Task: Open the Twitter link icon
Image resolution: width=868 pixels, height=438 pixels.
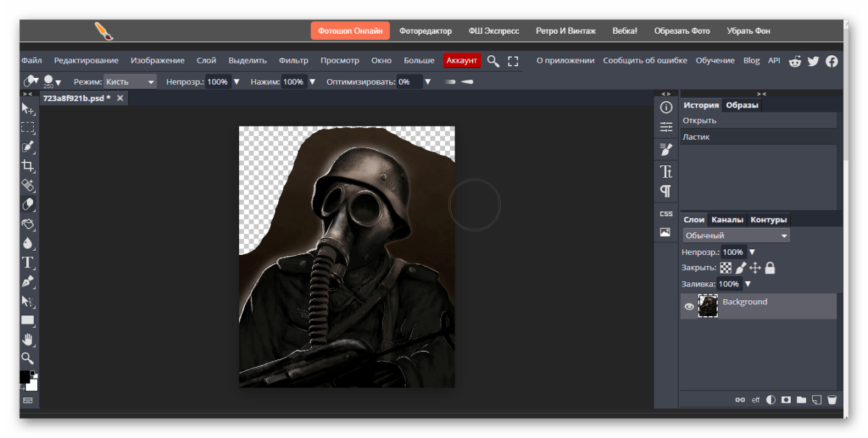Action: point(814,61)
